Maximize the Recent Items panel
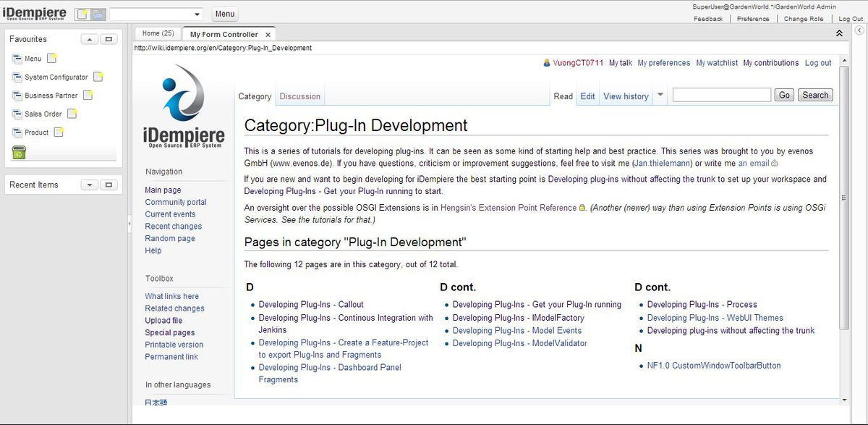Viewport: 868px width, 425px height. pos(109,185)
